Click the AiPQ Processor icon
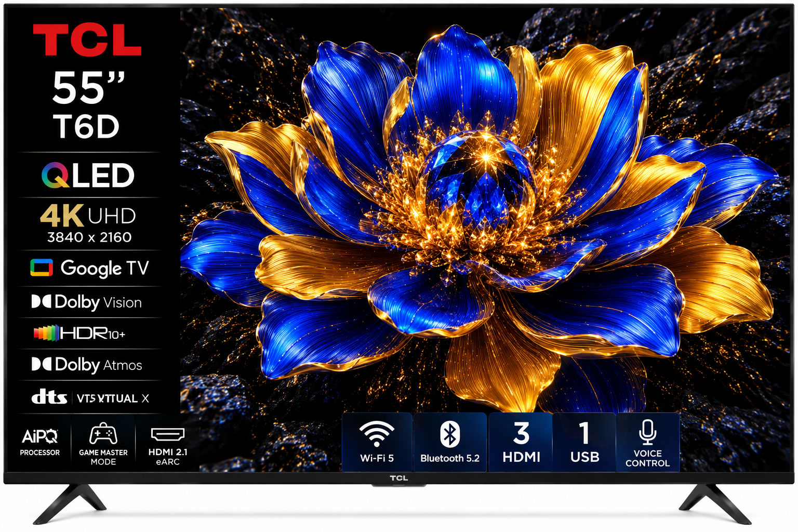Viewport: 798px width, 532px height. pyautogui.click(x=40, y=436)
